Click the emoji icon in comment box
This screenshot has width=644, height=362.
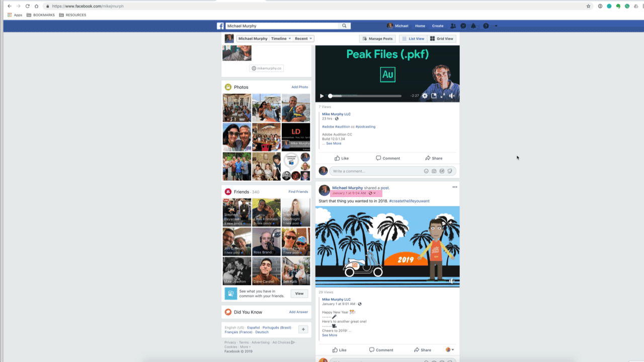pos(426,171)
